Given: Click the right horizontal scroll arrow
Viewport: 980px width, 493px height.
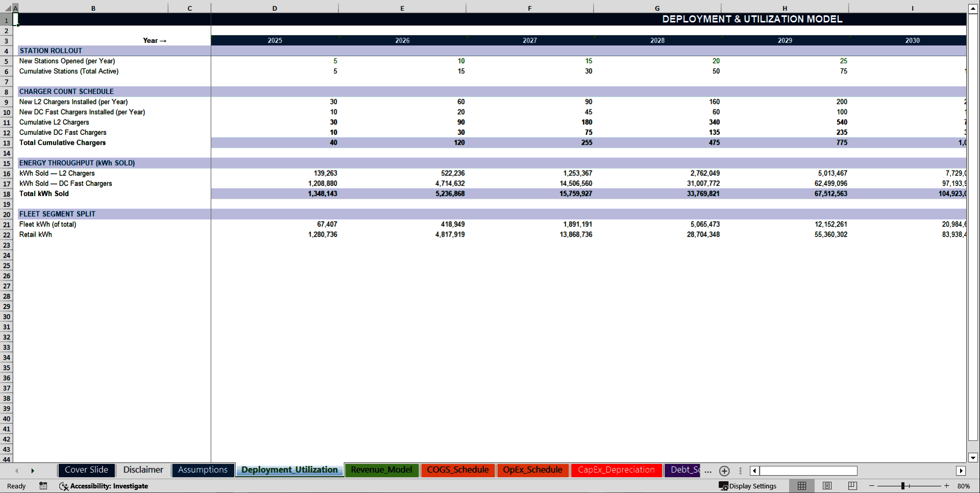Looking at the screenshot, I should [962, 471].
